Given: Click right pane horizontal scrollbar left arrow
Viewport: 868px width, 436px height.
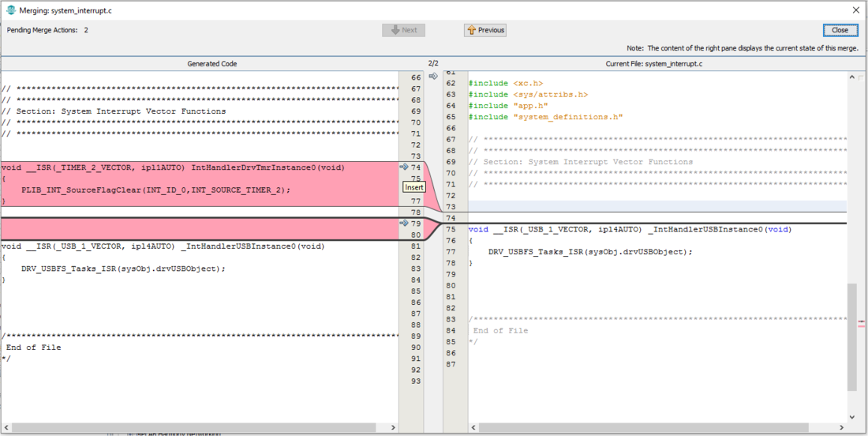Looking at the screenshot, I should (473, 427).
